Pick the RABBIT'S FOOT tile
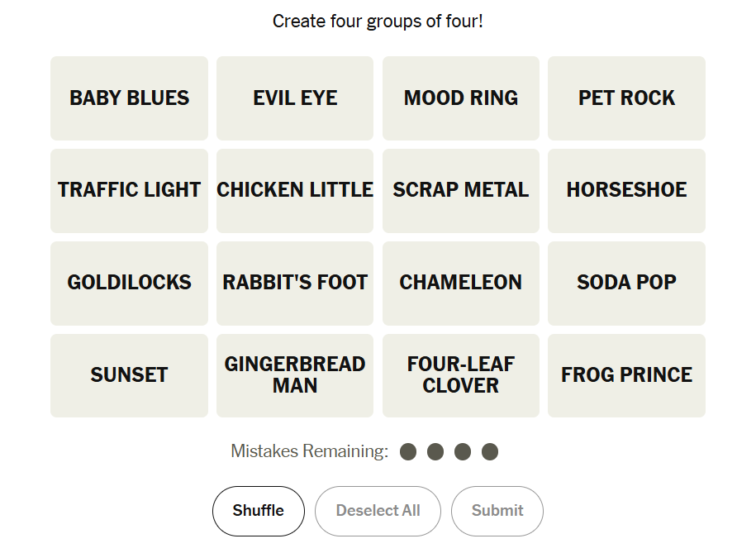 pos(295,283)
